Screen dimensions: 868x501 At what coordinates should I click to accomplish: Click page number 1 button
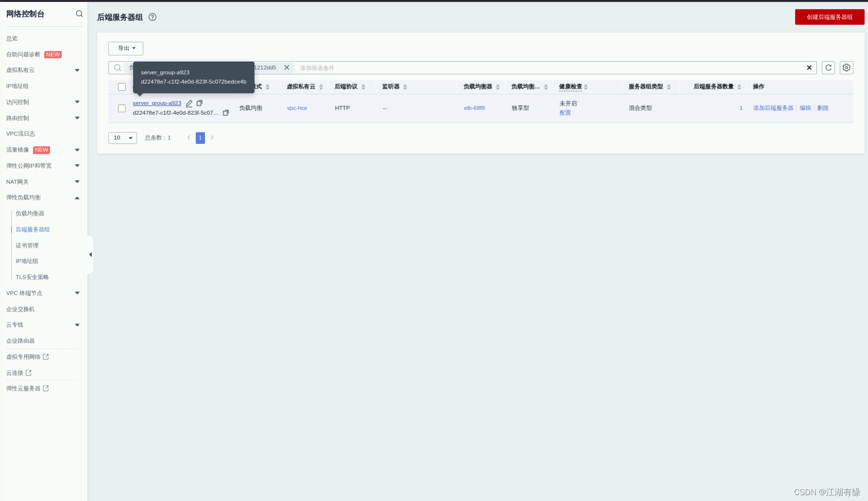click(x=200, y=138)
